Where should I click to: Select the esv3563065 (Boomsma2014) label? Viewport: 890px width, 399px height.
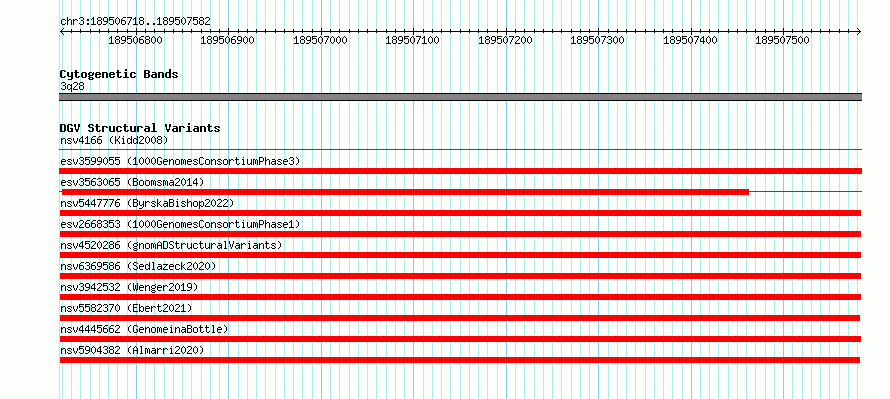132,182
